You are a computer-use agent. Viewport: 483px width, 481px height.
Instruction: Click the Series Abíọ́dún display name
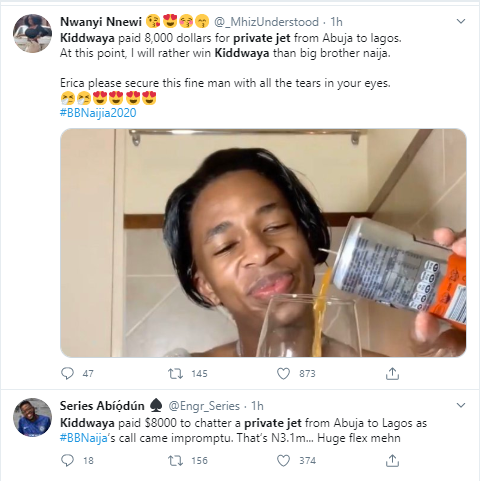[102, 406]
